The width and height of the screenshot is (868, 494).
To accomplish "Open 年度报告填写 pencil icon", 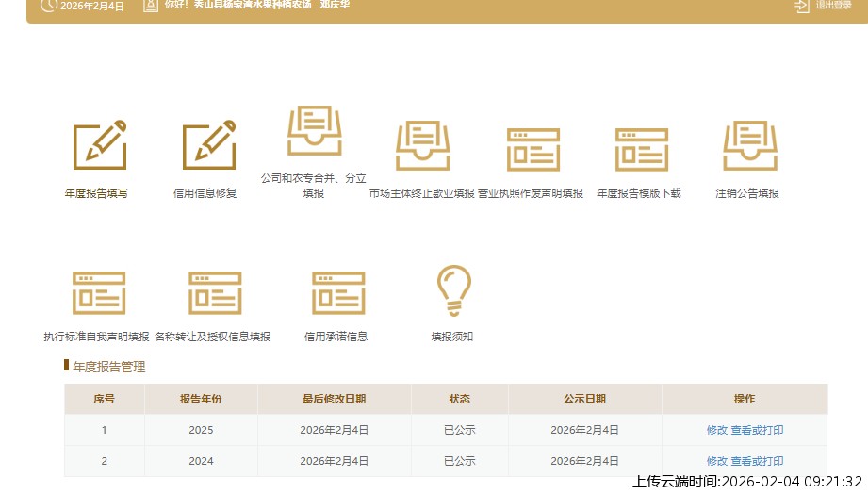I will (x=99, y=146).
